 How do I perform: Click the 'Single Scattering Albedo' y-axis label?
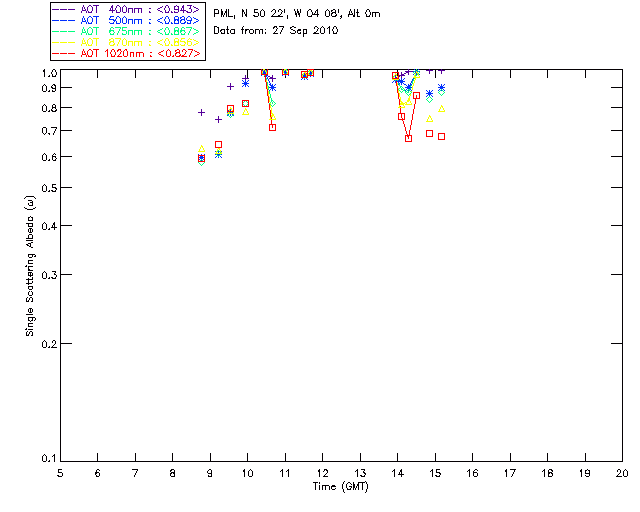tap(31, 266)
